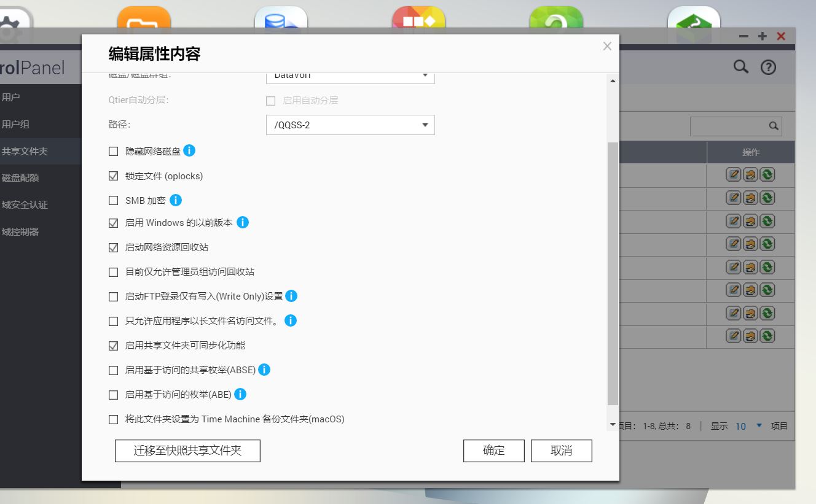Screen dimensions: 816x504
Task: Click green refresh icon in second table row
Action: coord(767,198)
